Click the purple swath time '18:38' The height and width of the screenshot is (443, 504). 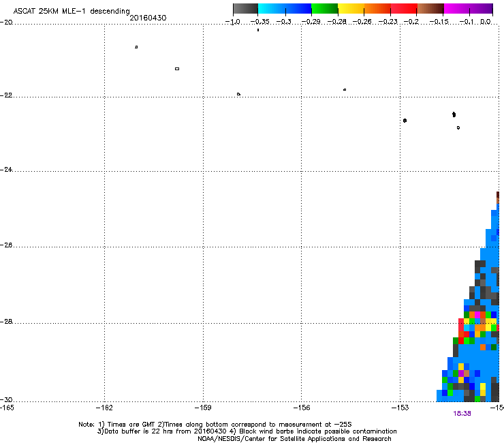[462, 414]
